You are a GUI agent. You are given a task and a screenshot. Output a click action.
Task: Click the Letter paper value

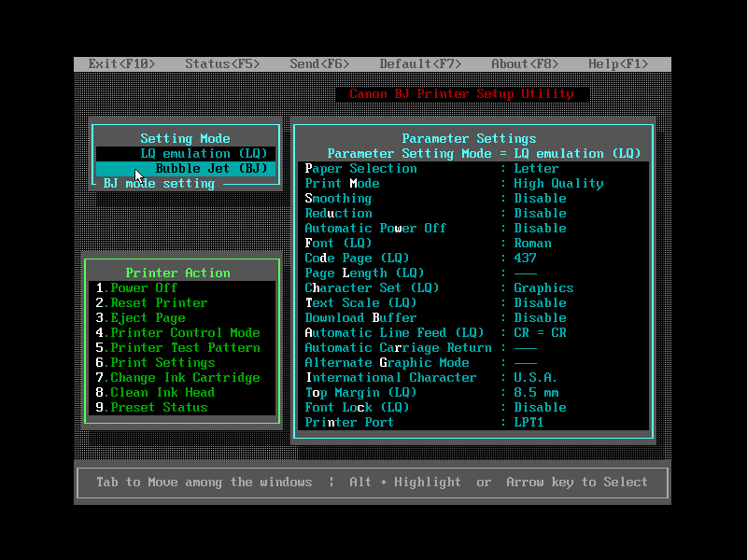[536, 169]
